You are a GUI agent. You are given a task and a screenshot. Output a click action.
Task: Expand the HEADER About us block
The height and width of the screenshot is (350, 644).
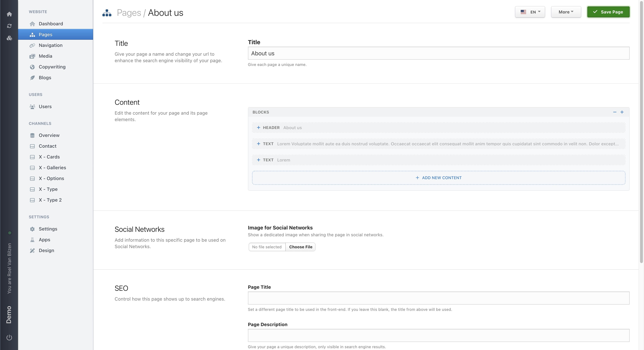pos(259,128)
